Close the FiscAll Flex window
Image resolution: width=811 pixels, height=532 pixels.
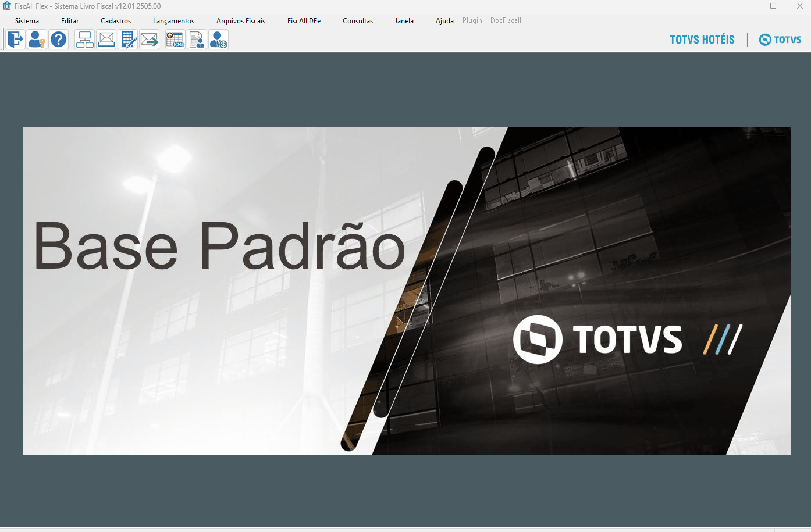(x=799, y=6)
